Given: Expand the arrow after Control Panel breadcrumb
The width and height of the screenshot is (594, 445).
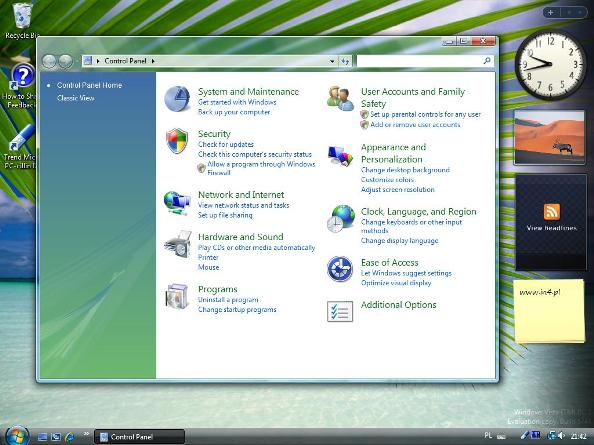Looking at the screenshot, I should click(153, 61).
